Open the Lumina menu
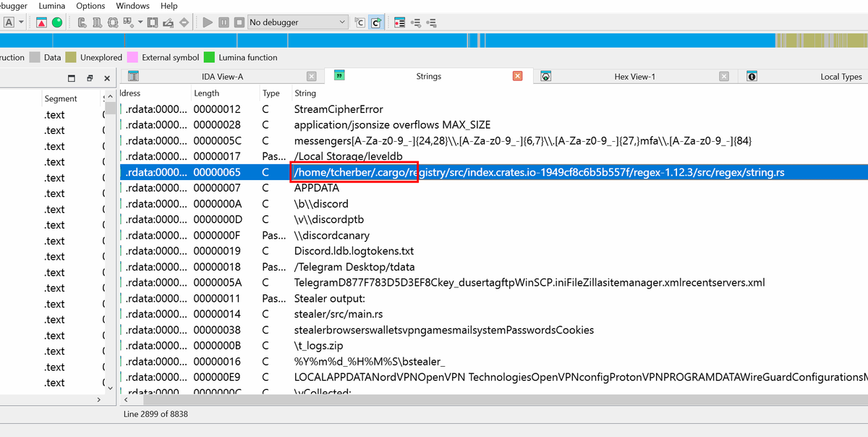This screenshot has width=868, height=437. coord(51,6)
